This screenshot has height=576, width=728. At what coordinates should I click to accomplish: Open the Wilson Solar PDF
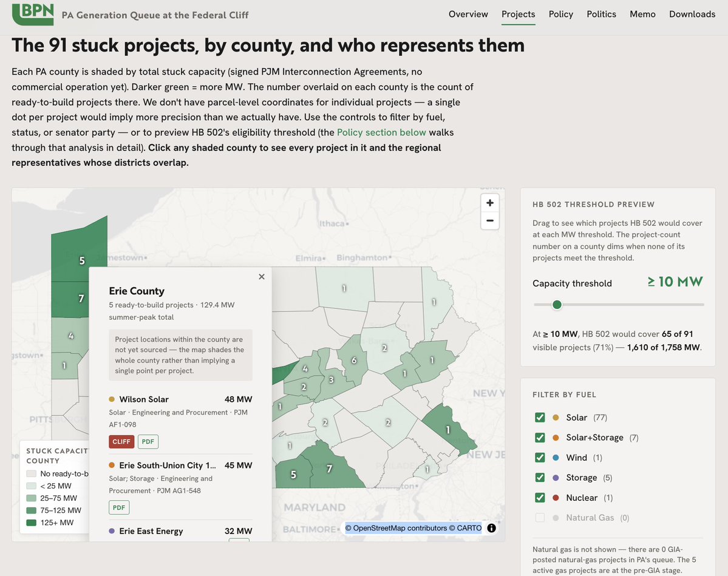(148, 441)
